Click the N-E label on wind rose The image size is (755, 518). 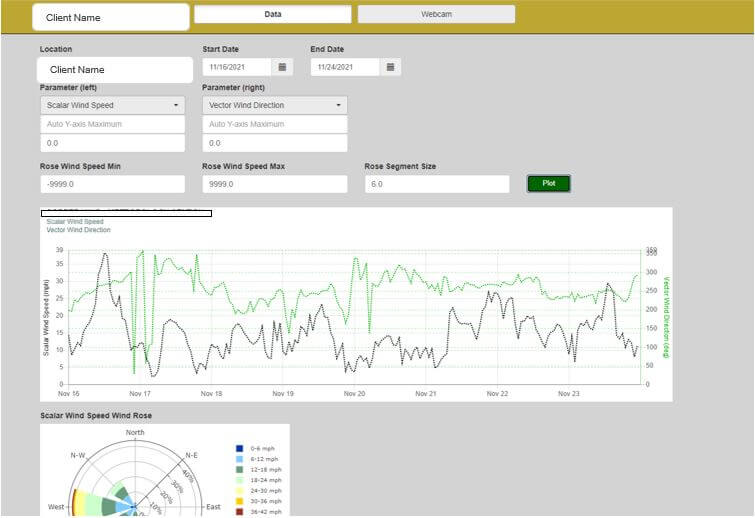pyautogui.click(x=192, y=455)
